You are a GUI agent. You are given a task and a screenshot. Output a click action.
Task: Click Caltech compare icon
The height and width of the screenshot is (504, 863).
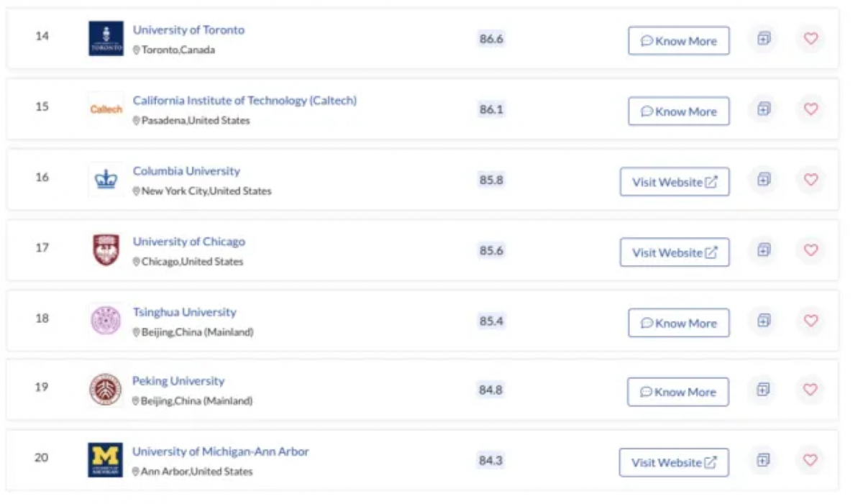click(x=764, y=109)
